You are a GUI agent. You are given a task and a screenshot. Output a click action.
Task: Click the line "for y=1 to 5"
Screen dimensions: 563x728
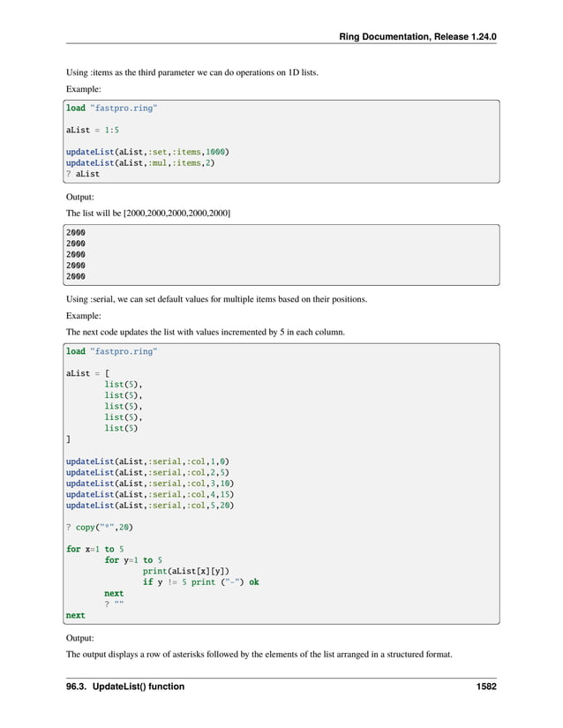coord(133,560)
